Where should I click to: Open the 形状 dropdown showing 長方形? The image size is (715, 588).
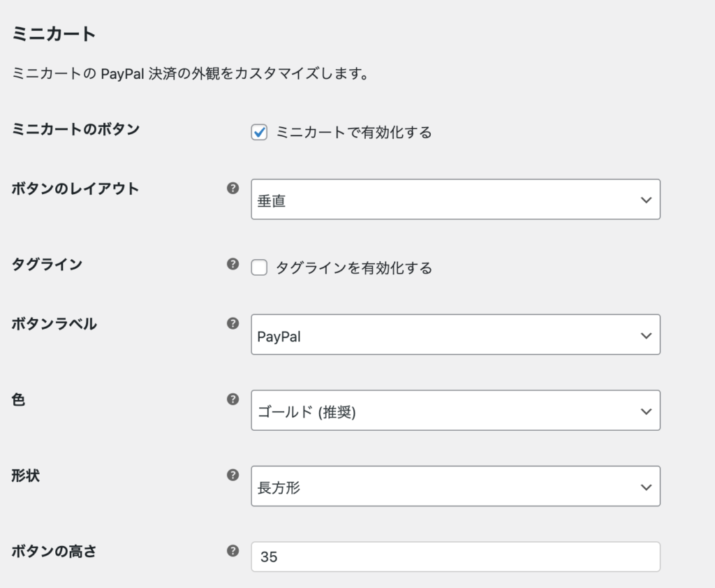click(455, 486)
